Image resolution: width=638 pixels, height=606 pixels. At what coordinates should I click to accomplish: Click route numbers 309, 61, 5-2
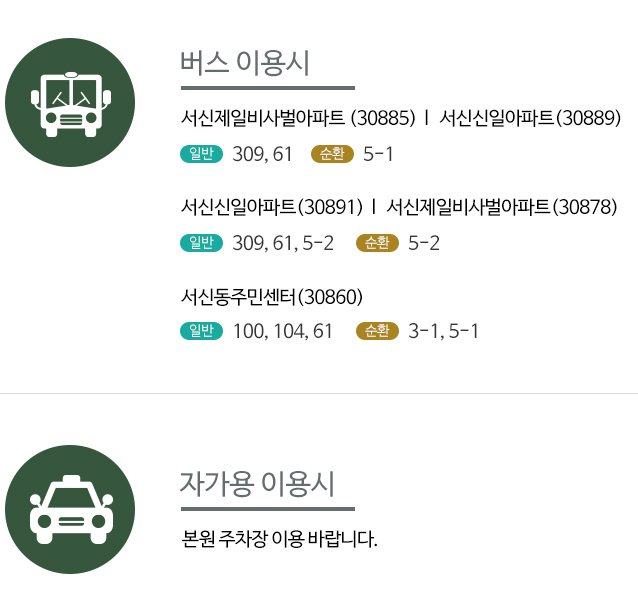point(283,243)
